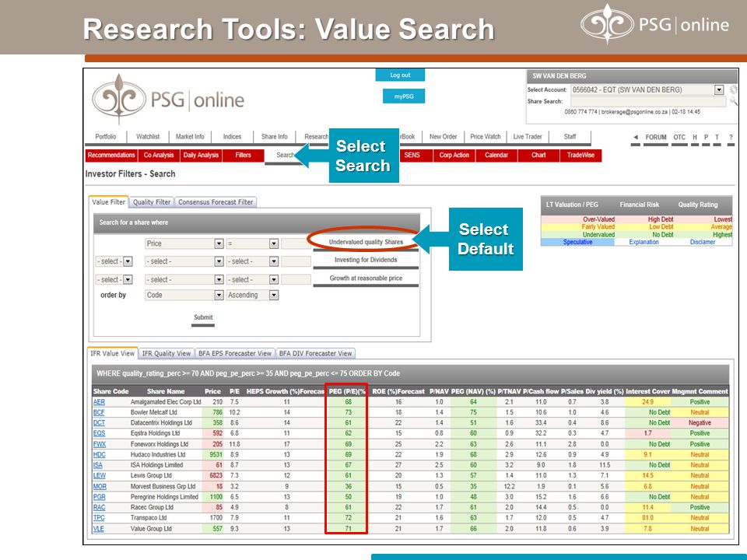Click the refresh icon beside Select Account
This screenshot has height=560, width=747.
click(x=734, y=89)
